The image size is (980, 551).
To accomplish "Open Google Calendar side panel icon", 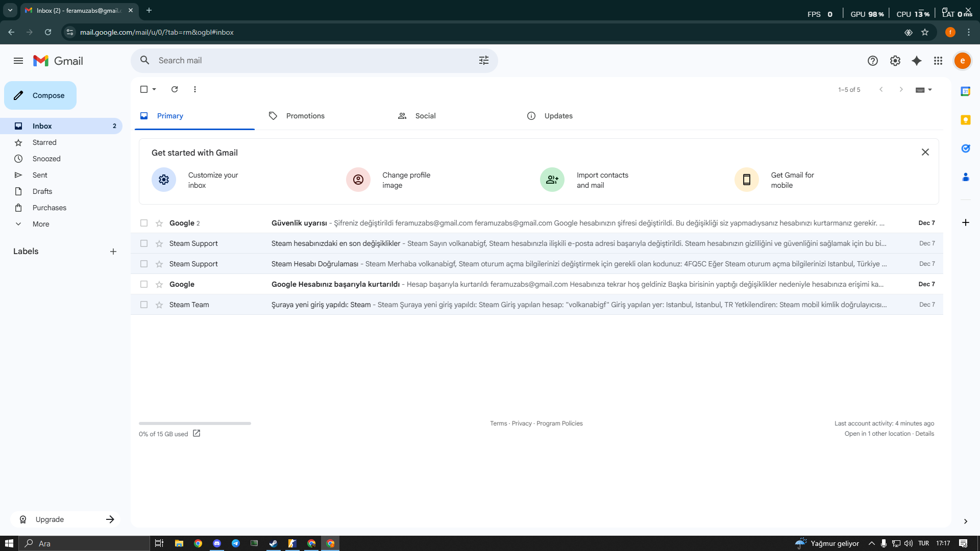I will [966, 91].
